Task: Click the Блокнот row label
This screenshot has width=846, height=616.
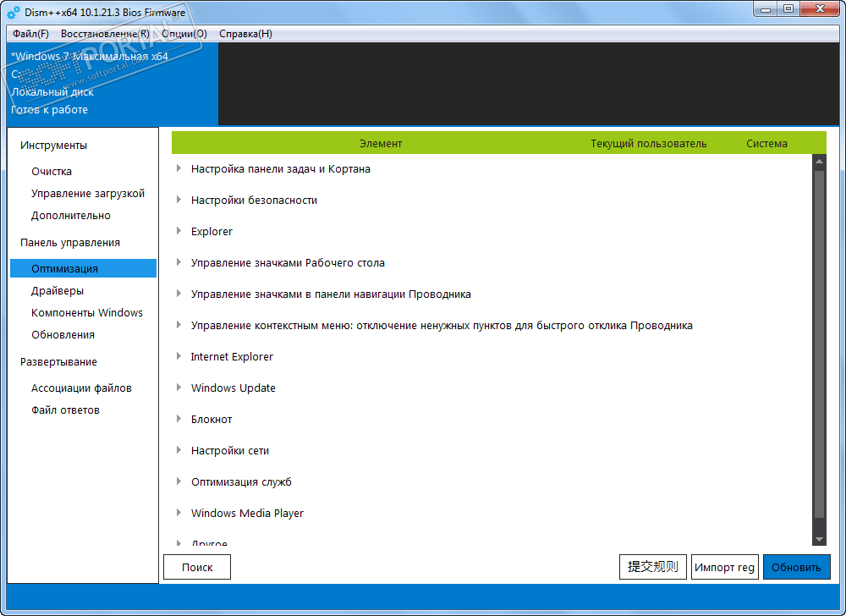Action: [211, 419]
